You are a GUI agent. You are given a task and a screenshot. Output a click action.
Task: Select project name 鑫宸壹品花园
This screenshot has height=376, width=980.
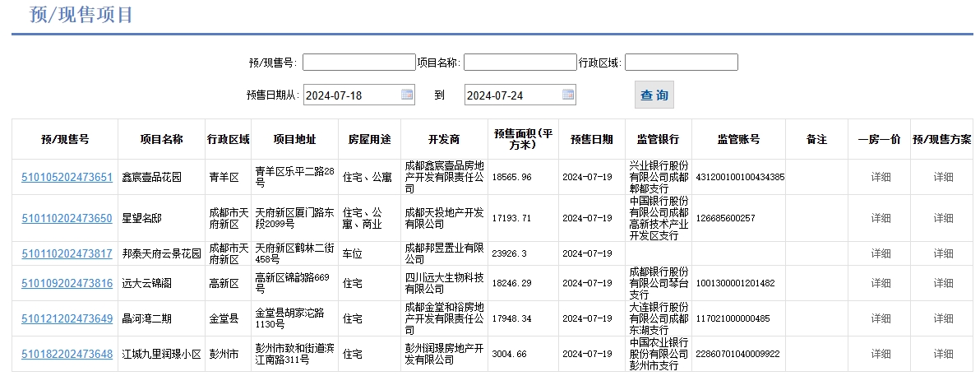(x=152, y=177)
